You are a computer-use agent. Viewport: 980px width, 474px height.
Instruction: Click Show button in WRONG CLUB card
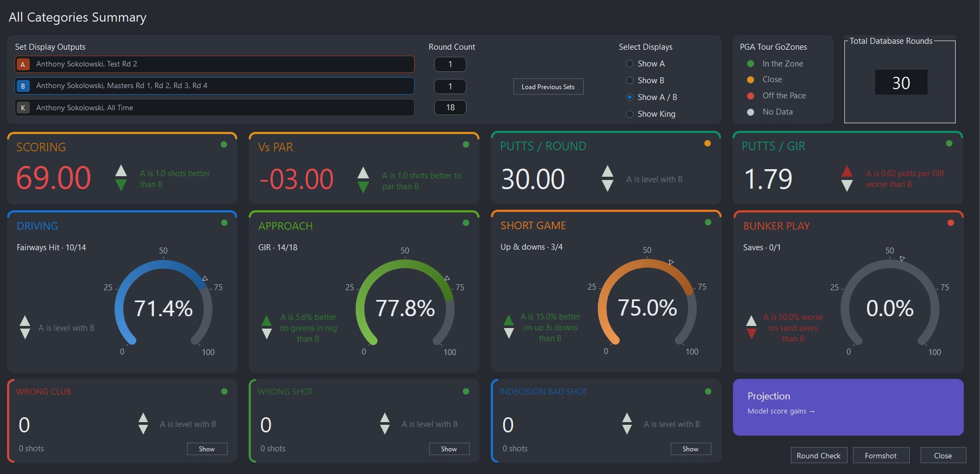[207, 449]
